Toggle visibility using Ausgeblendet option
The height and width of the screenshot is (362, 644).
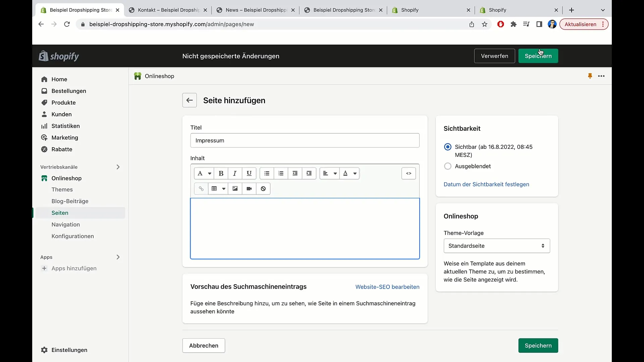448,166
